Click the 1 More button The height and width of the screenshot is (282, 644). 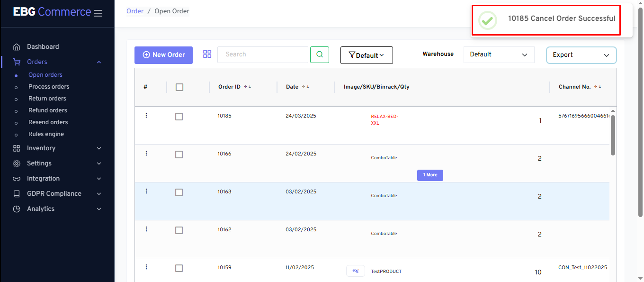430,175
